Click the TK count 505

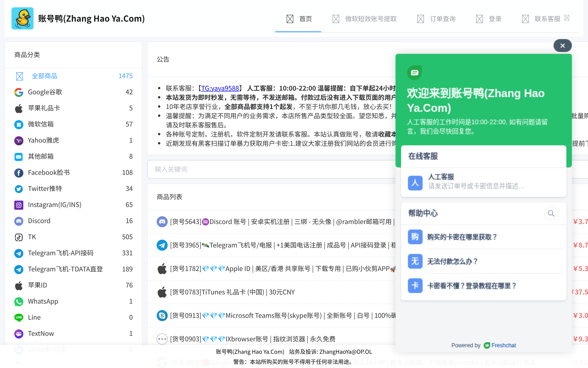coord(127,237)
